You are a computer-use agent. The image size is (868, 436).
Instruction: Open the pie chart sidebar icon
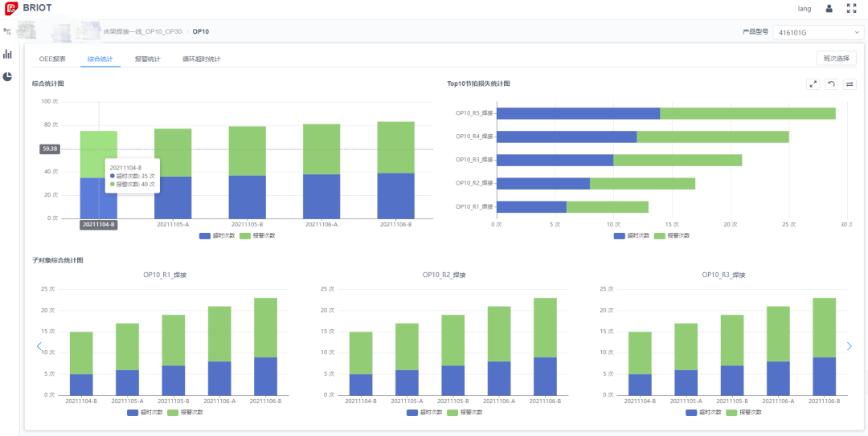pos(7,76)
